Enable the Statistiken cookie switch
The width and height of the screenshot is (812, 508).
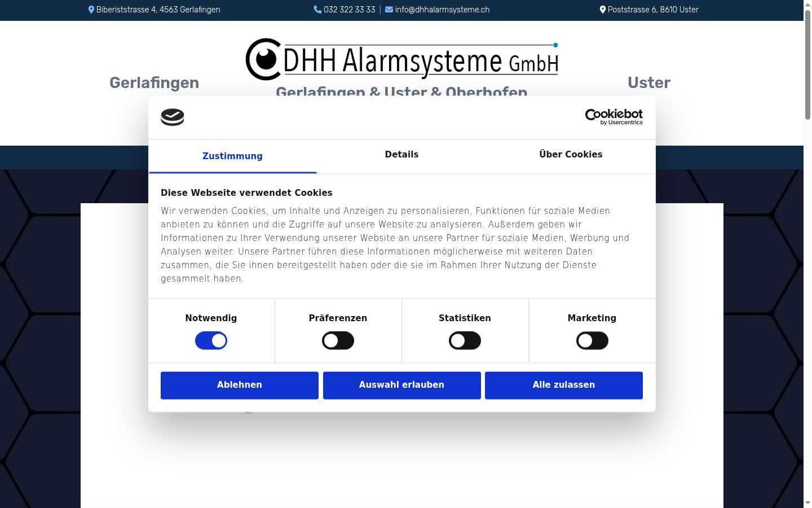tap(465, 341)
